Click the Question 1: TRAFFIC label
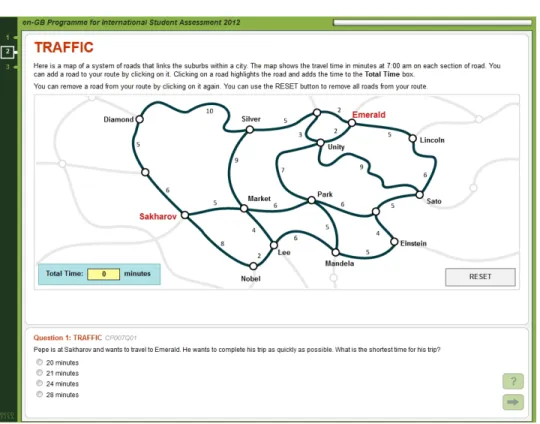This screenshot has height=424, width=540. [68, 338]
